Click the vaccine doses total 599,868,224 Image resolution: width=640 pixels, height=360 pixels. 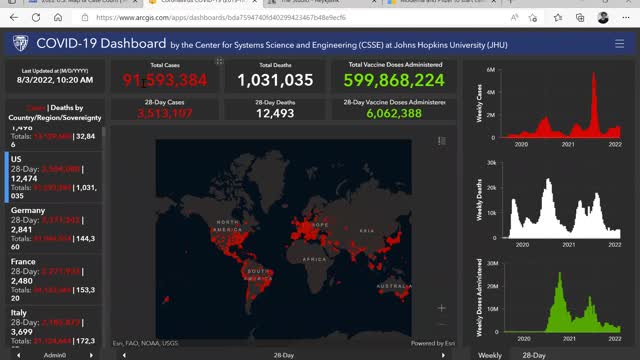point(394,80)
